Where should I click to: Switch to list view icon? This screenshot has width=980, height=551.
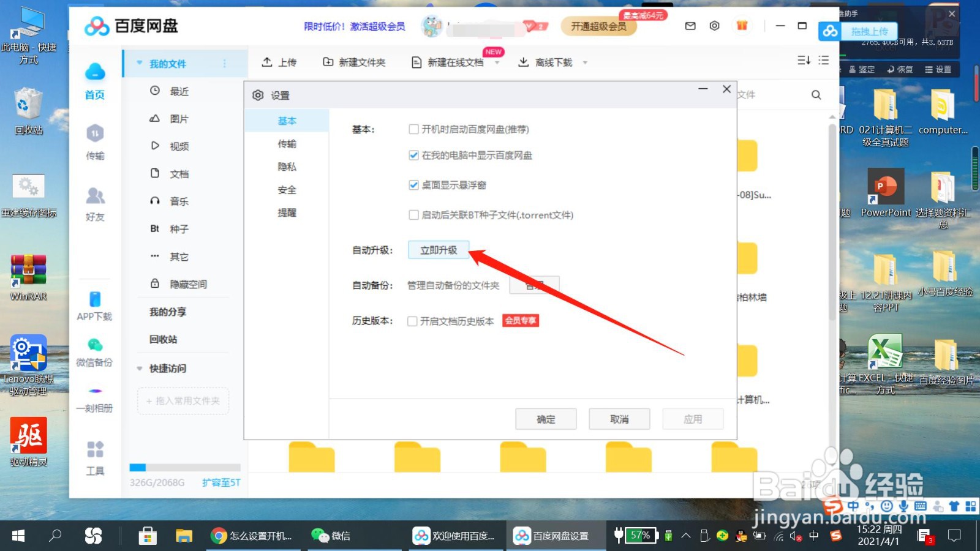(824, 60)
